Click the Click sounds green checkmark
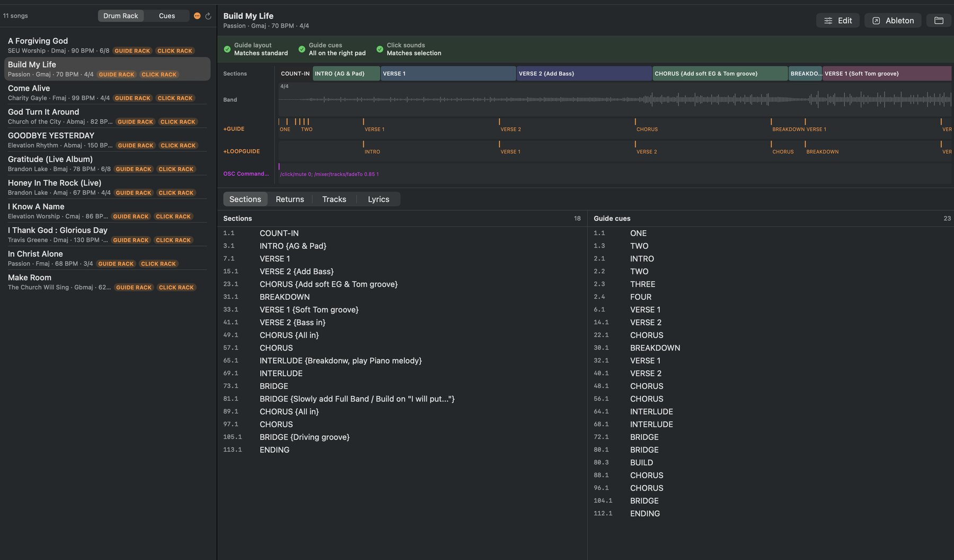Image resolution: width=954 pixels, height=560 pixels. coord(379,49)
